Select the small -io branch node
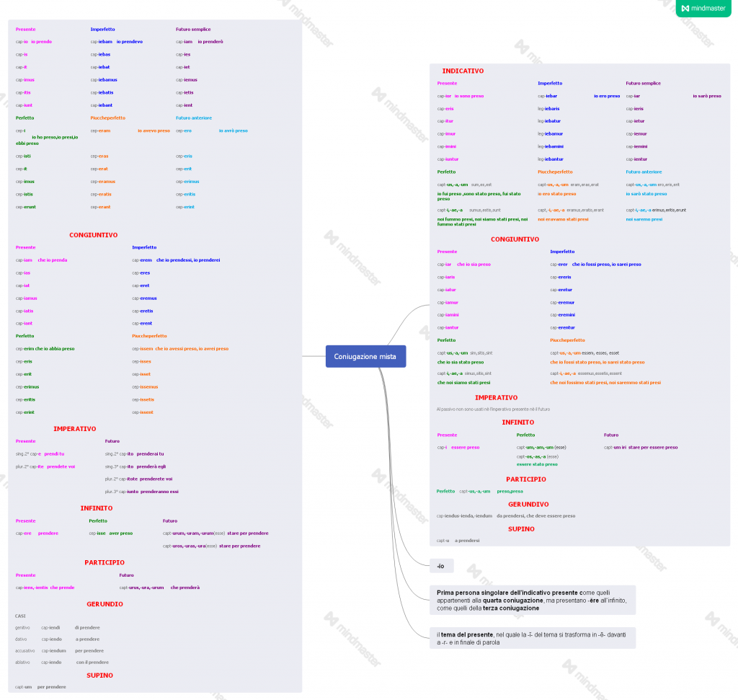 click(x=441, y=567)
